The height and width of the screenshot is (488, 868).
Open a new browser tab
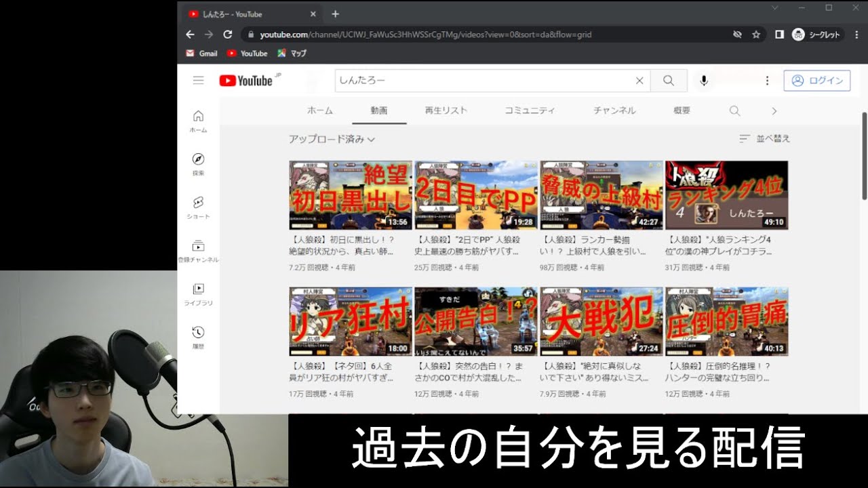click(335, 14)
